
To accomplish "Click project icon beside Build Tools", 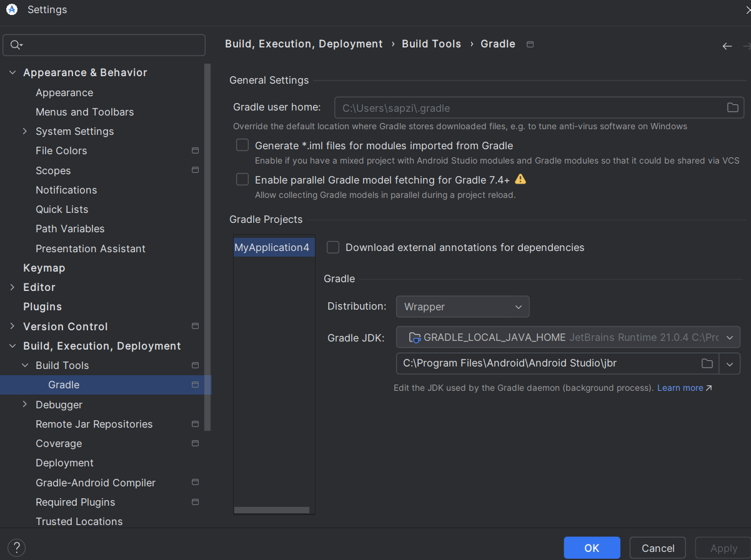I will [195, 365].
